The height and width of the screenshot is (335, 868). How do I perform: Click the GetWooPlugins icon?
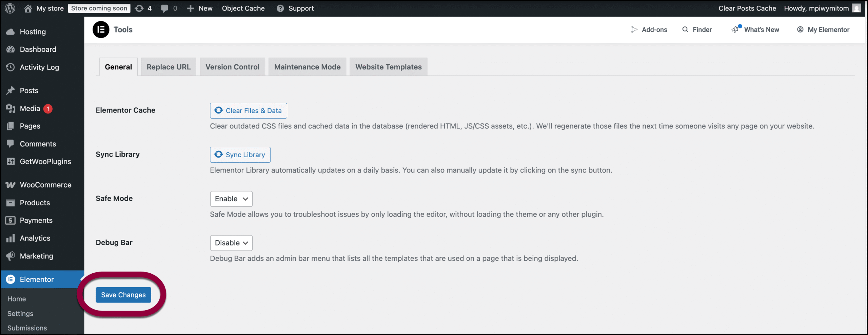click(x=11, y=162)
